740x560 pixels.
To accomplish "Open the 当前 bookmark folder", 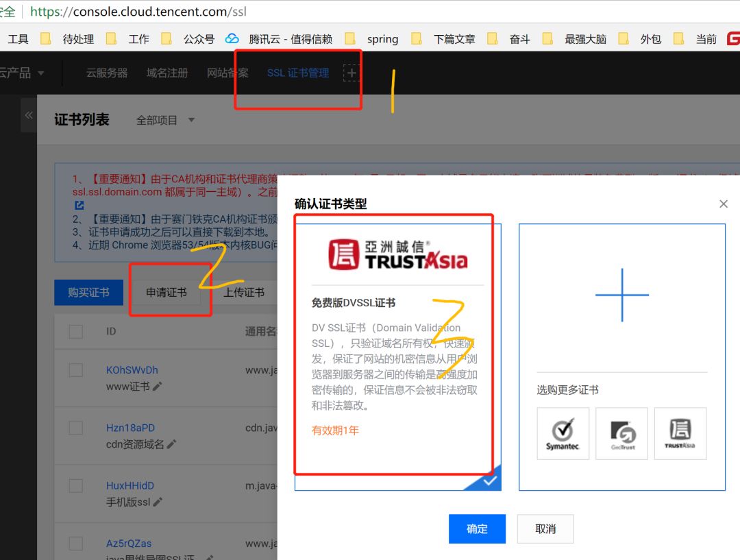I will [x=695, y=38].
